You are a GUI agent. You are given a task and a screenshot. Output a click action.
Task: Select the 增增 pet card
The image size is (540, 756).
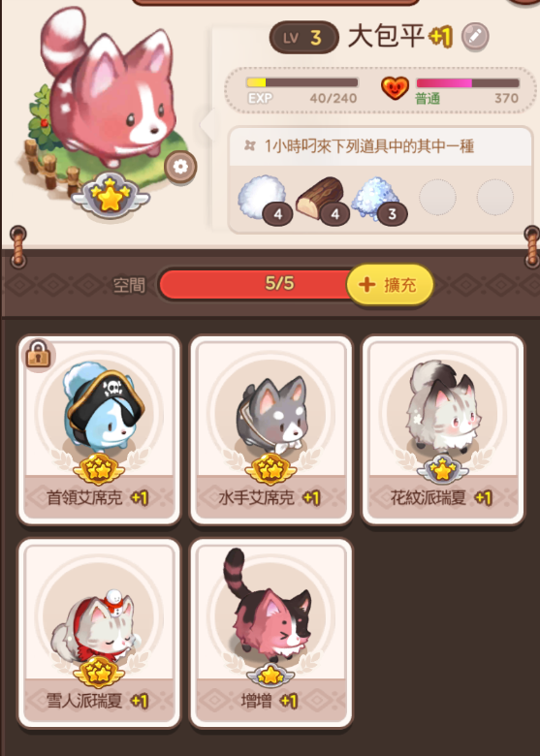pyautogui.click(x=270, y=633)
